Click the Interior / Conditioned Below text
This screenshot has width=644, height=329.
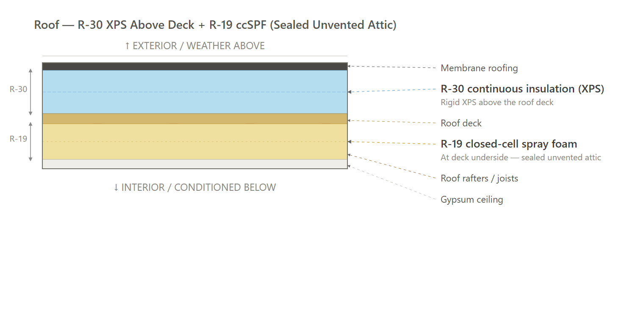click(194, 187)
